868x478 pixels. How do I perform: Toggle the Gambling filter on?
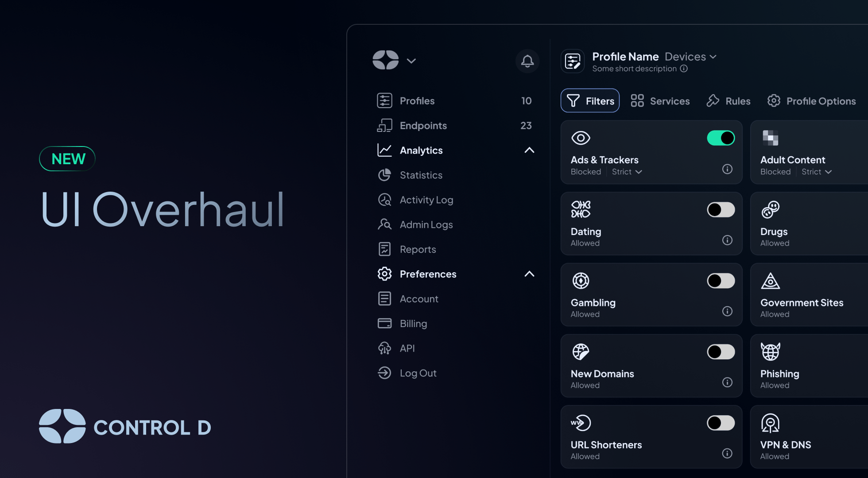(x=720, y=280)
